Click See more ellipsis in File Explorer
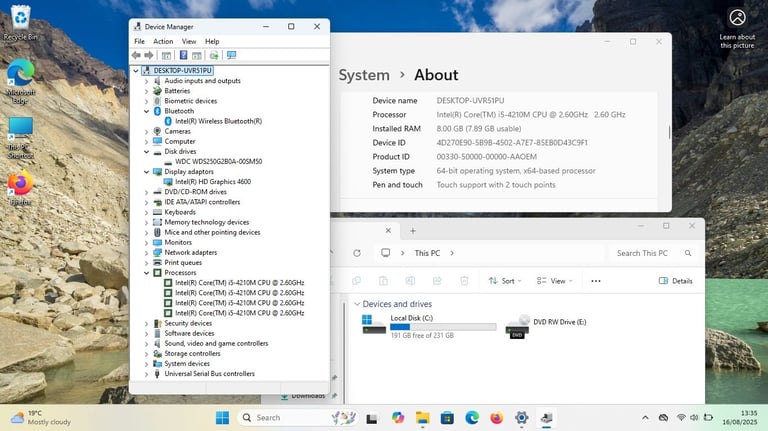Image resolution: width=768 pixels, height=431 pixels. [x=596, y=281]
